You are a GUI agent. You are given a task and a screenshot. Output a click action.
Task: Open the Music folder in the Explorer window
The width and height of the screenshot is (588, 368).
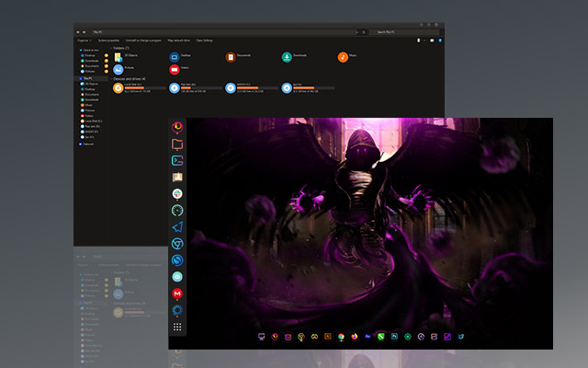pyautogui.click(x=343, y=57)
